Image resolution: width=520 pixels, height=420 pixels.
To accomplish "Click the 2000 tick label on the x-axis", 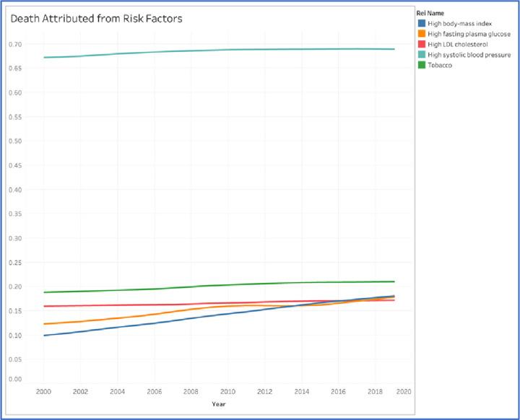I will click(x=43, y=390).
